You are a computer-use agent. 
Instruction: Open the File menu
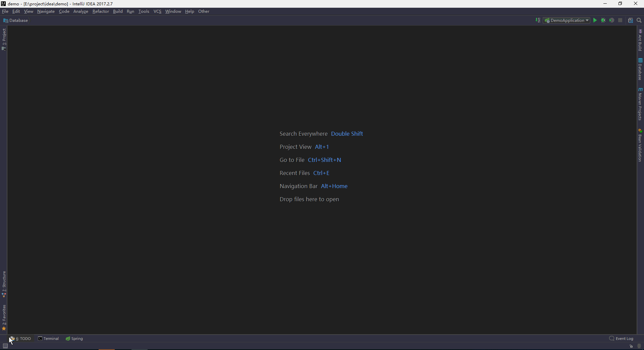pos(5,11)
